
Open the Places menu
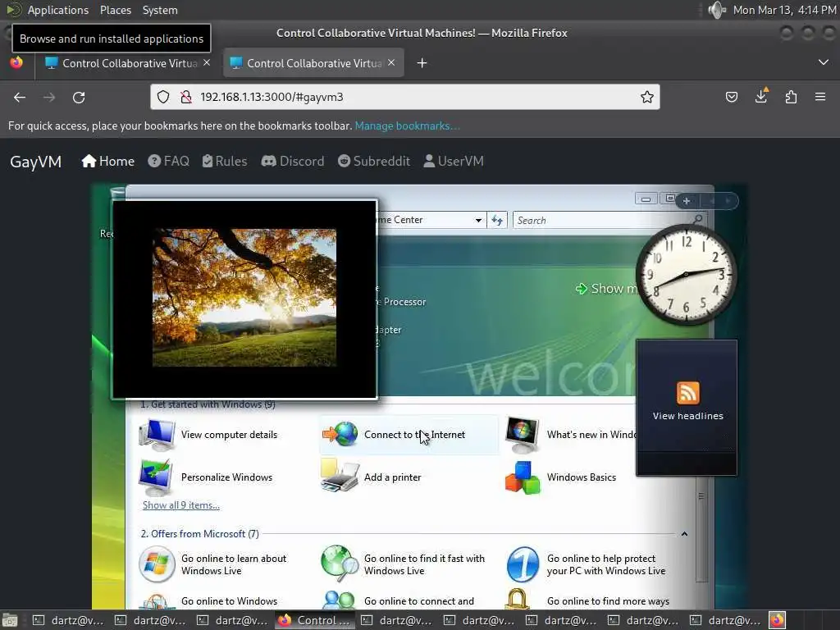[x=115, y=10]
